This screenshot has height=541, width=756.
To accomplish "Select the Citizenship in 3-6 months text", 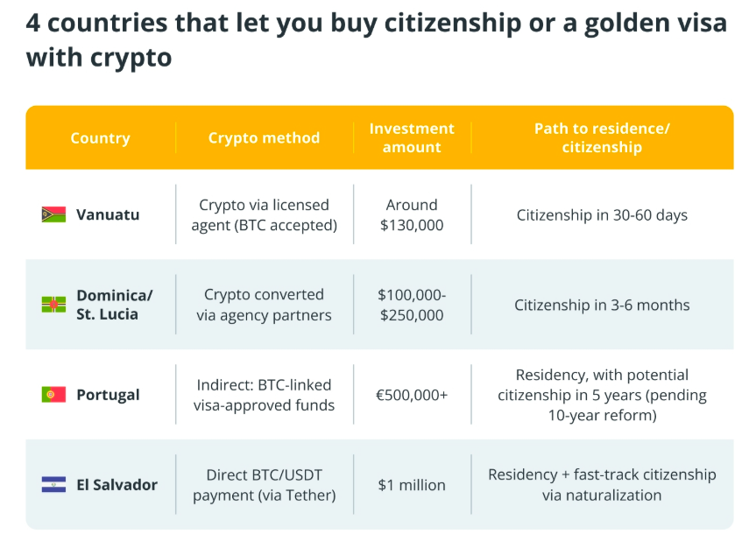I will point(602,306).
